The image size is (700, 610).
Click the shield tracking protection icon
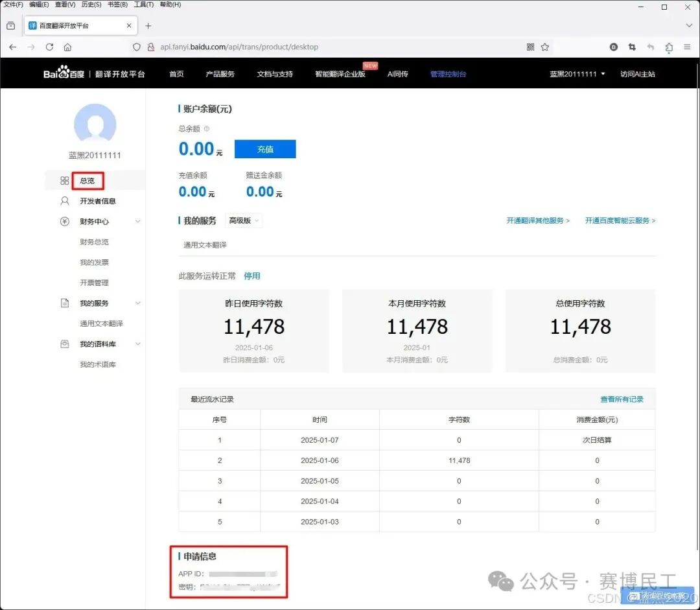(x=137, y=47)
